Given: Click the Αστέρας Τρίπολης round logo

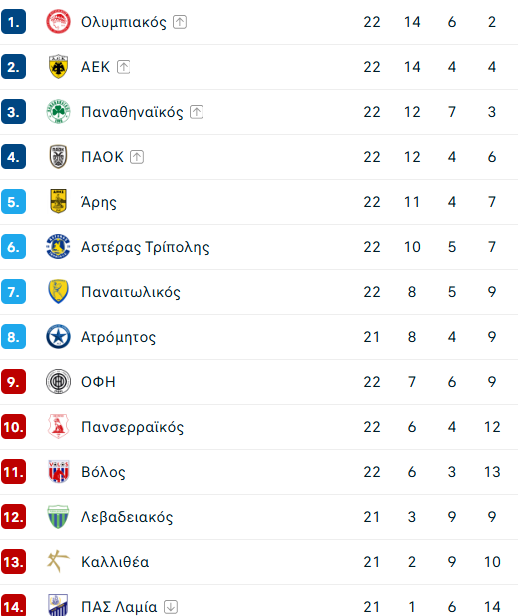Looking at the screenshot, I should click(x=58, y=247).
